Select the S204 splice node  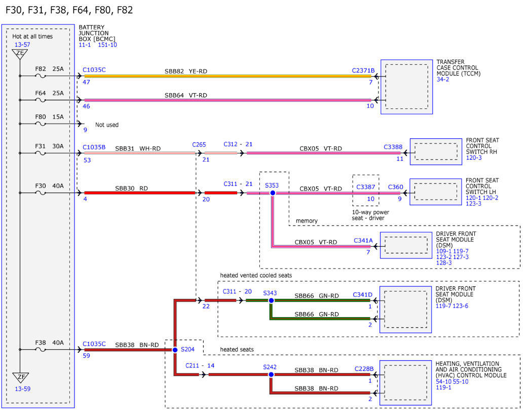[x=175, y=350]
